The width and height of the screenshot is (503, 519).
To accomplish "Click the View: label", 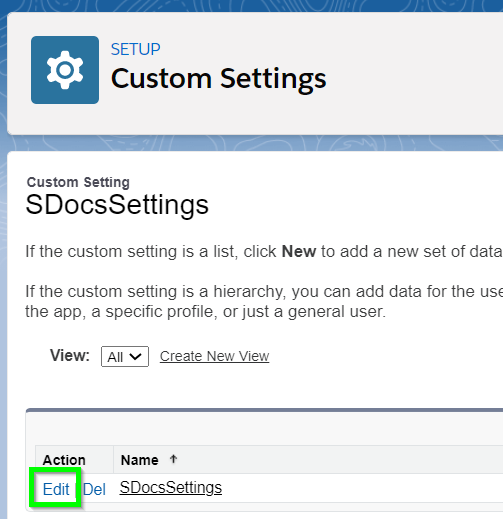I will [x=70, y=355].
